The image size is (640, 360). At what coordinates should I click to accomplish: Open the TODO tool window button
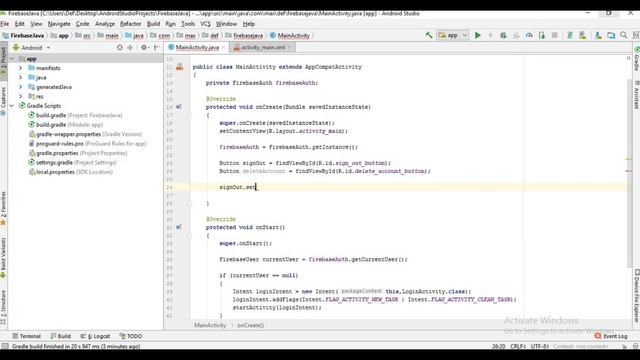coord(131,336)
